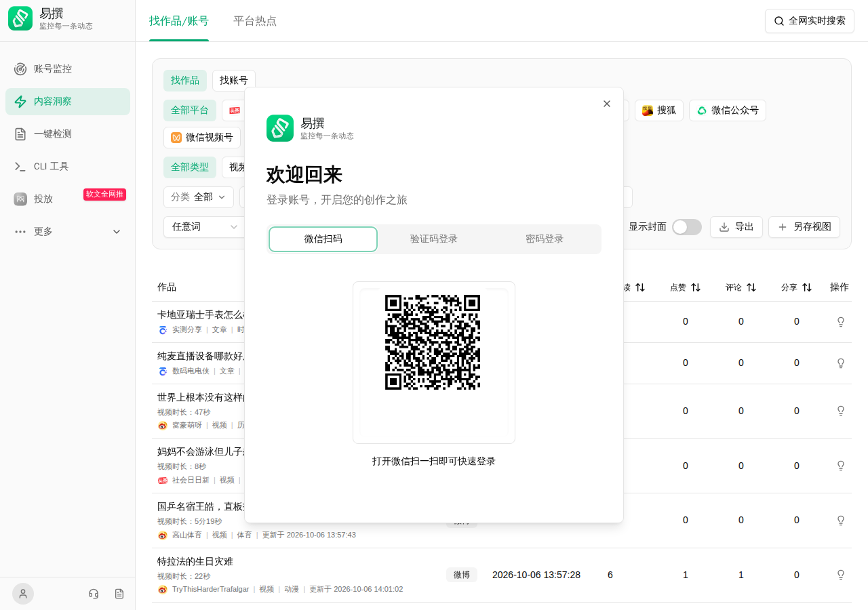Click the 软文全网推 badge
Viewport: 868px width, 610px height.
[x=104, y=195]
